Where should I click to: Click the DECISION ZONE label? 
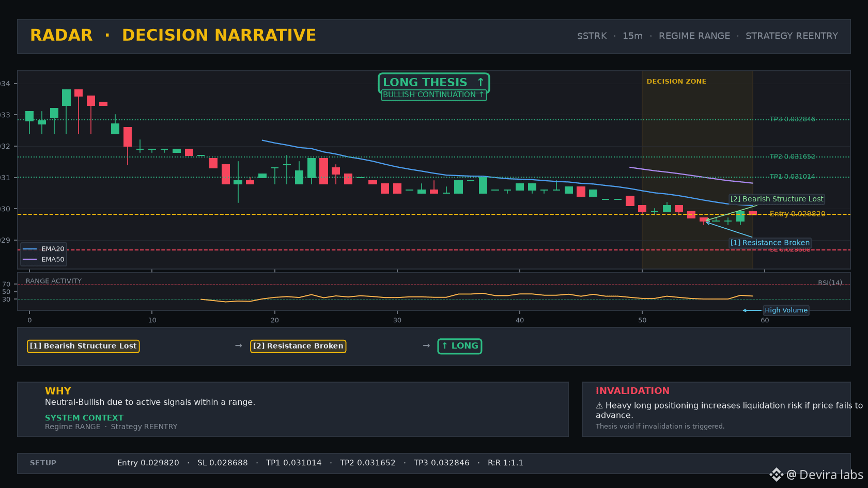676,82
